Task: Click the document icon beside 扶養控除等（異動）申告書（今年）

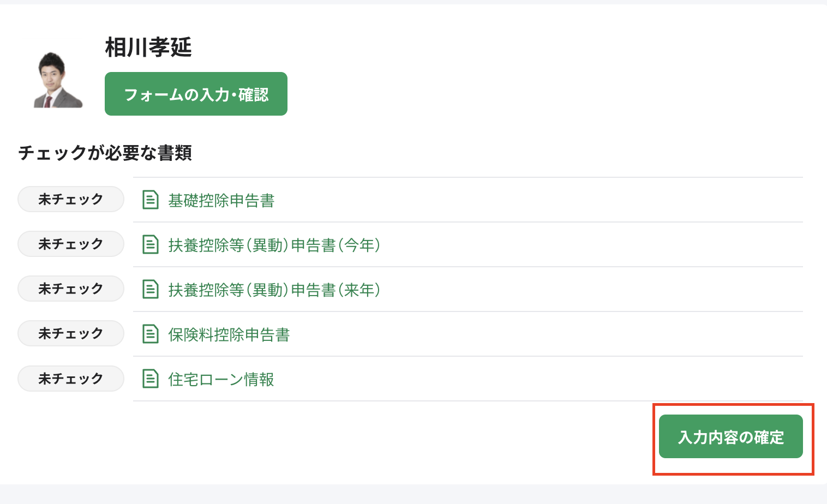Action: [149, 245]
